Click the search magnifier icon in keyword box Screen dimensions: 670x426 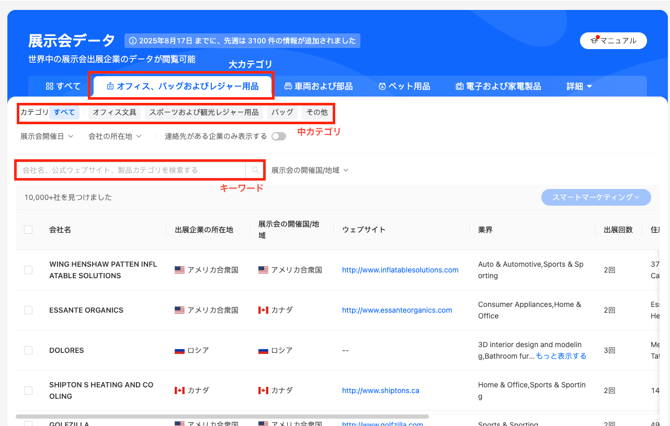pyautogui.click(x=254, y=170)
